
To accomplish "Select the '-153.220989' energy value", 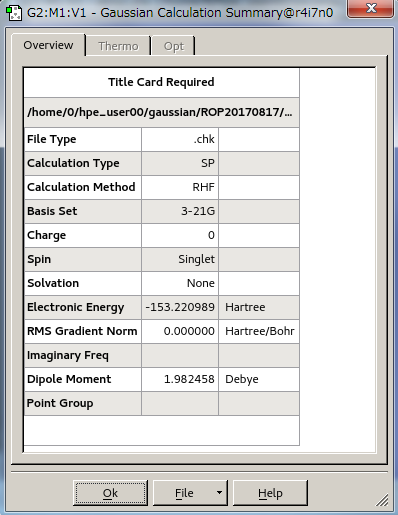I will pos(180,307).
